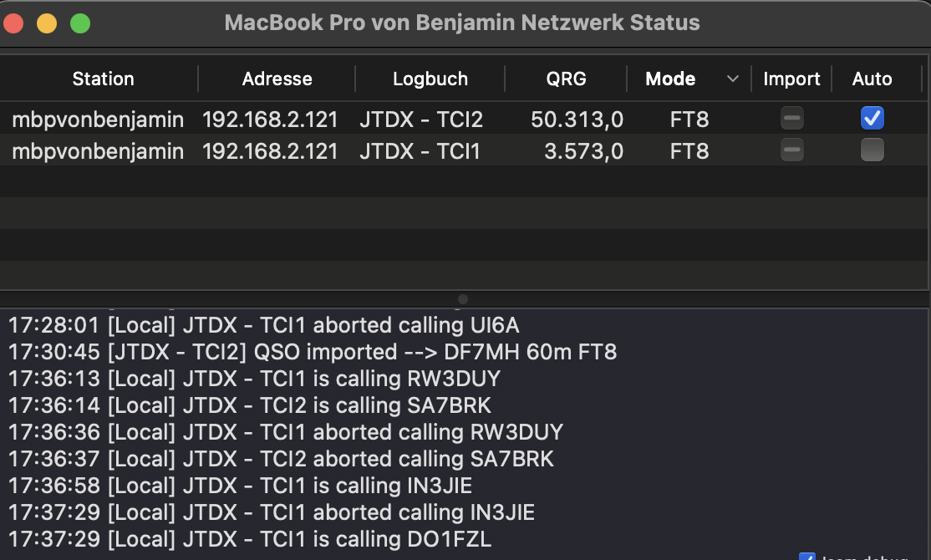Viewport: 931px width, 560px height.
Task: Open the Mode column sort chevron
Action: pyautogui.click(x=733, y=79)
